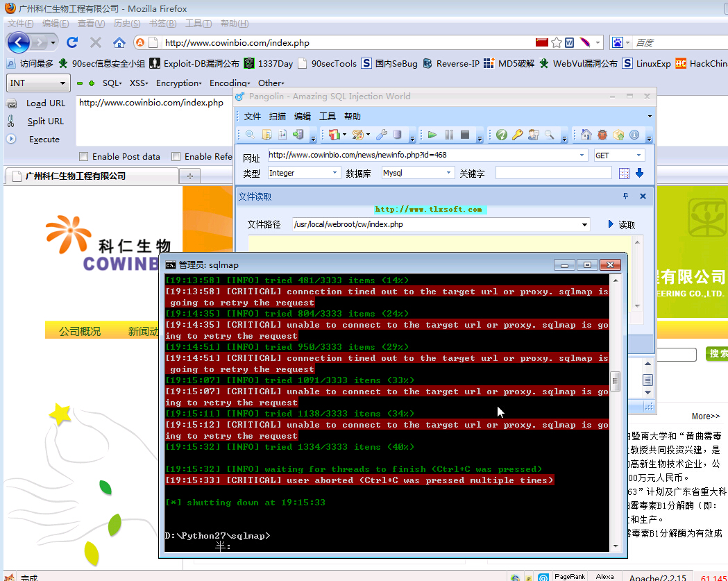Click the Pangolin magnifier search toolbar icon
This screenshot has height=581, width=728.
coord(251,135)
